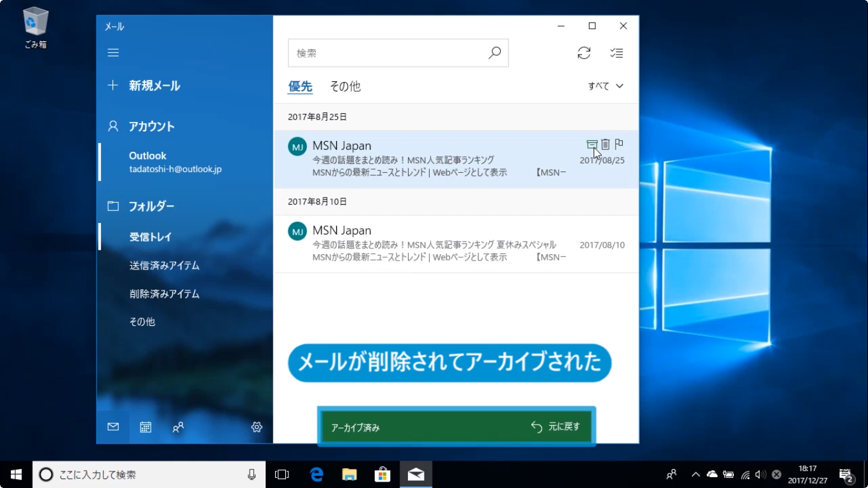Launch Microsoft Edge from the taskbar

pyautogui.click(x=316, y=475)
